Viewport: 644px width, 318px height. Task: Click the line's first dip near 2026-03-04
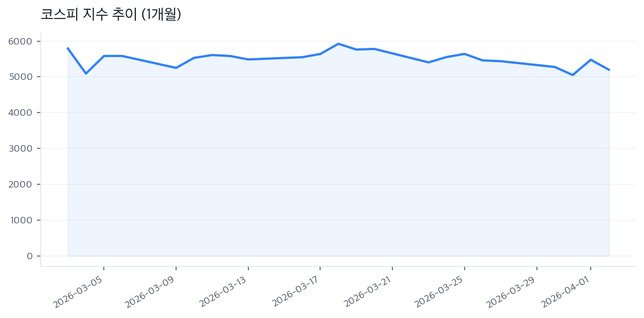pyautogui.click(x=86, y=73)
